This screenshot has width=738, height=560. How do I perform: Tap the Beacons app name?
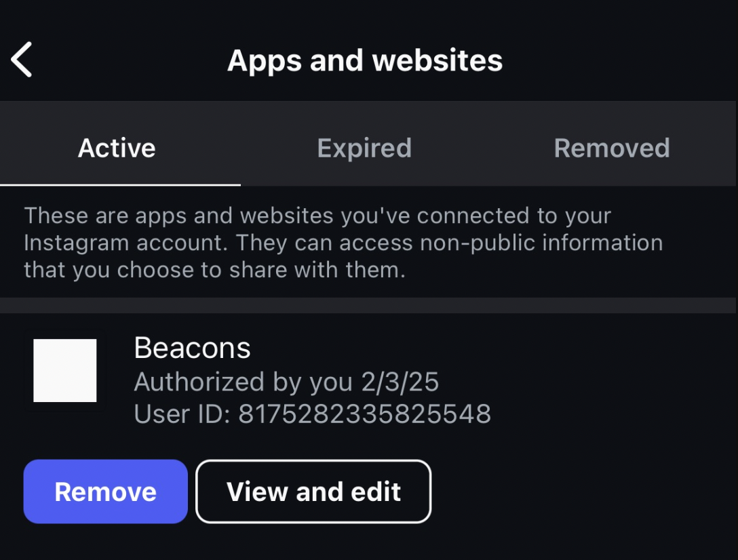click(x=192, y=348)
